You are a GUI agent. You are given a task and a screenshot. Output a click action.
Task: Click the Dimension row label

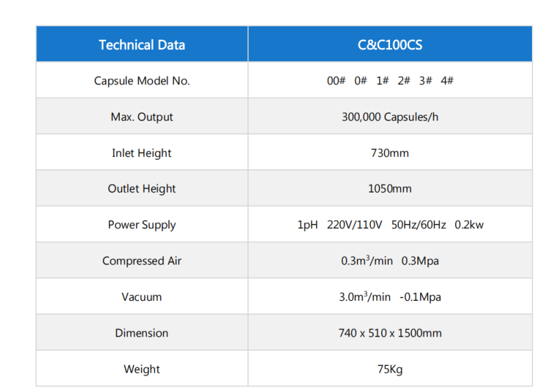(142, 333)
